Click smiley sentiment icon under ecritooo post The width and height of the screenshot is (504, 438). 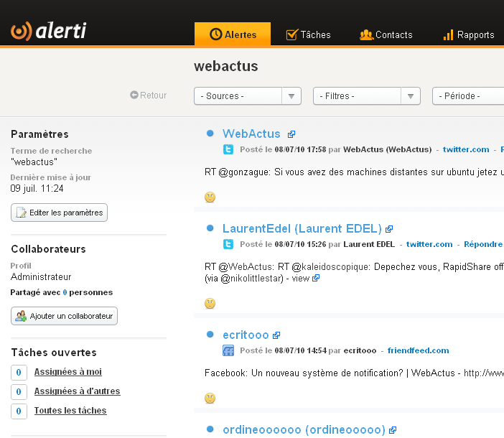[x=210, y=399]
